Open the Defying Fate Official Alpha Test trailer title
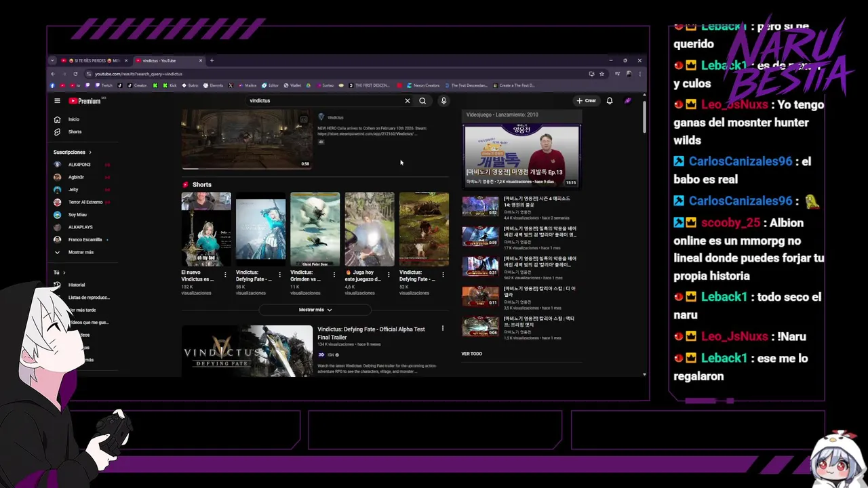Image resolution: width=868 pixels, height=488 pixels. point(372,333)
